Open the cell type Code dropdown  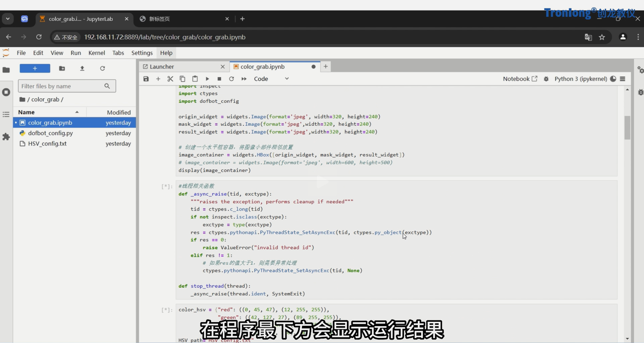point(271,79)
